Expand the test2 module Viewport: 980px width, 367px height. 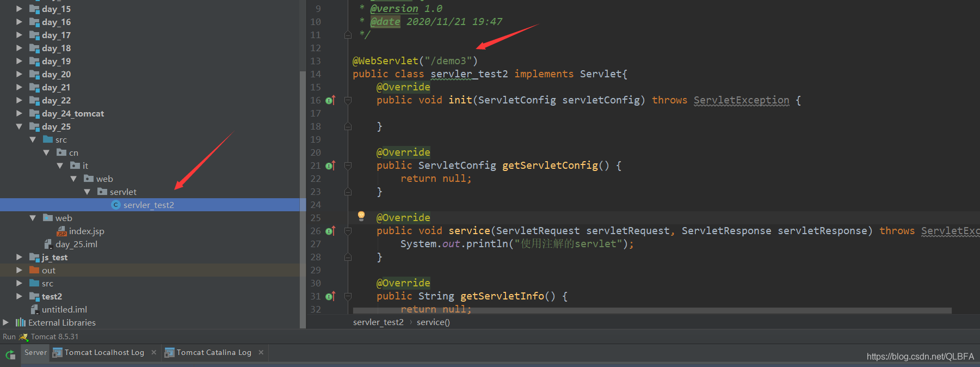(19, 296)
